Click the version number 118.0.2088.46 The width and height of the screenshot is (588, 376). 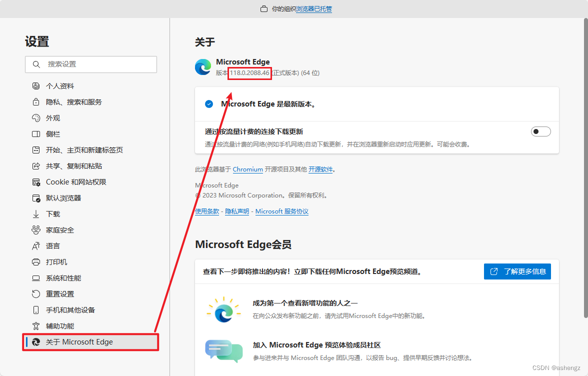[x=250, y=72]
